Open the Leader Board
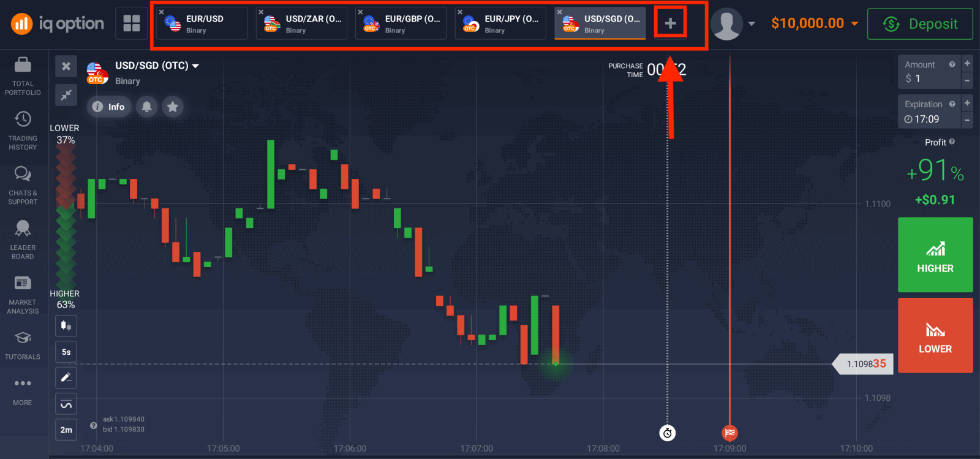This screenshot has width=980, height=459. 23,240
